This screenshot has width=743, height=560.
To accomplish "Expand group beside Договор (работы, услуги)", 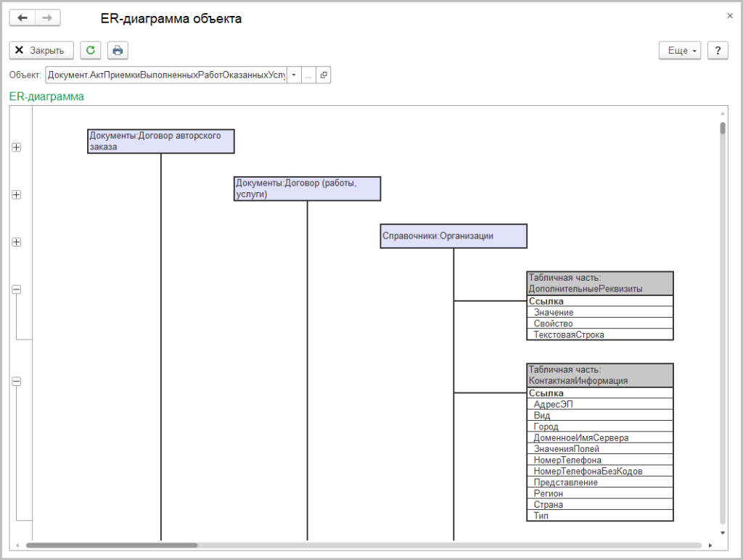I will coord(17,194).
